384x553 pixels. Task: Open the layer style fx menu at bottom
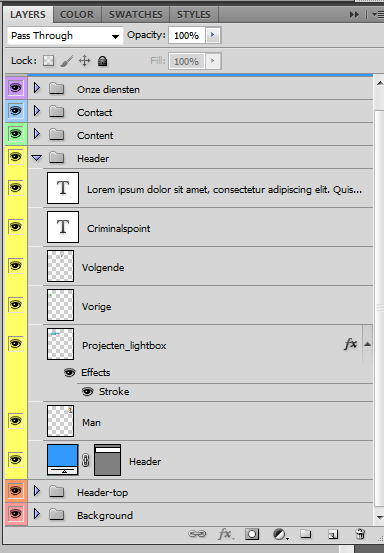coord(225,534)
